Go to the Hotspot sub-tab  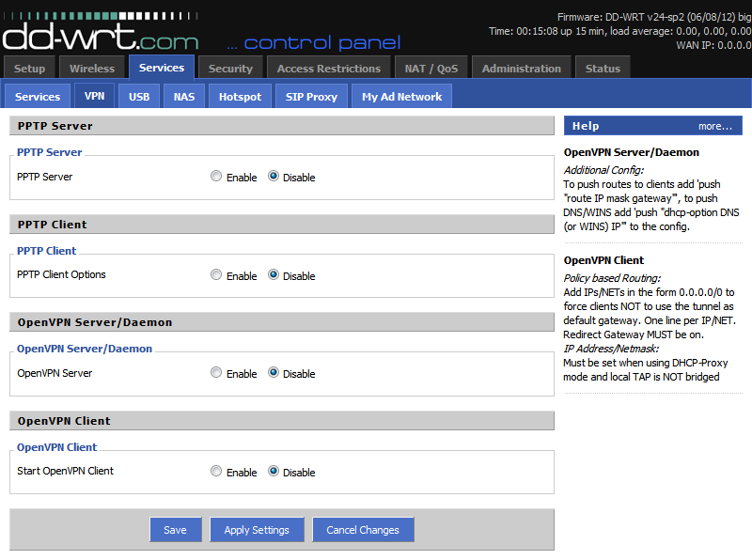[x=241, y=97]
